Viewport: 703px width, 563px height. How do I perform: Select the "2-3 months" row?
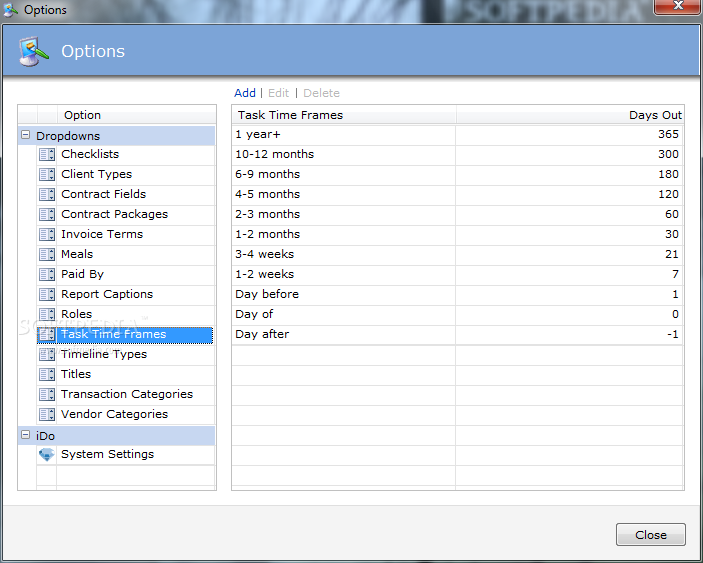pyautogui.click(x=458, y=214)
